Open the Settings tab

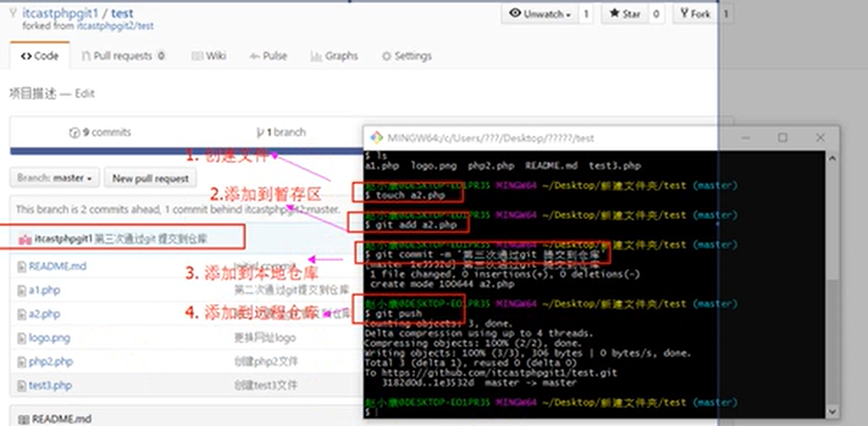(407, 56)
